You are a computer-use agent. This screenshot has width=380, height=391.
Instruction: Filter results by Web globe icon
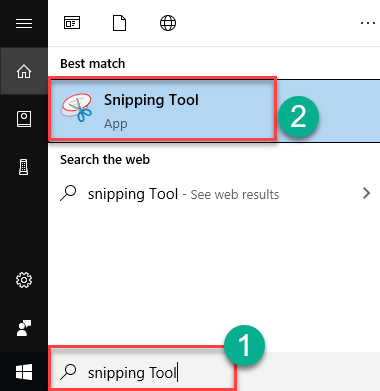pos(168,23)
